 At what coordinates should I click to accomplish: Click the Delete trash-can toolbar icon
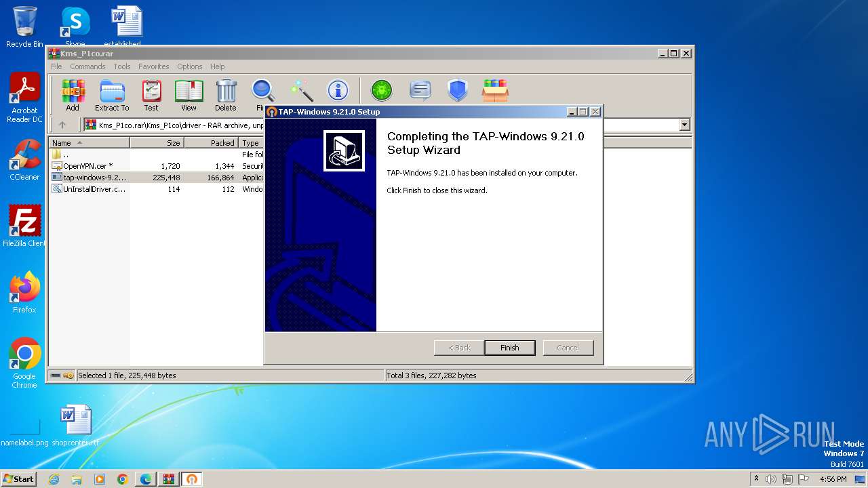tap(226, 95)
